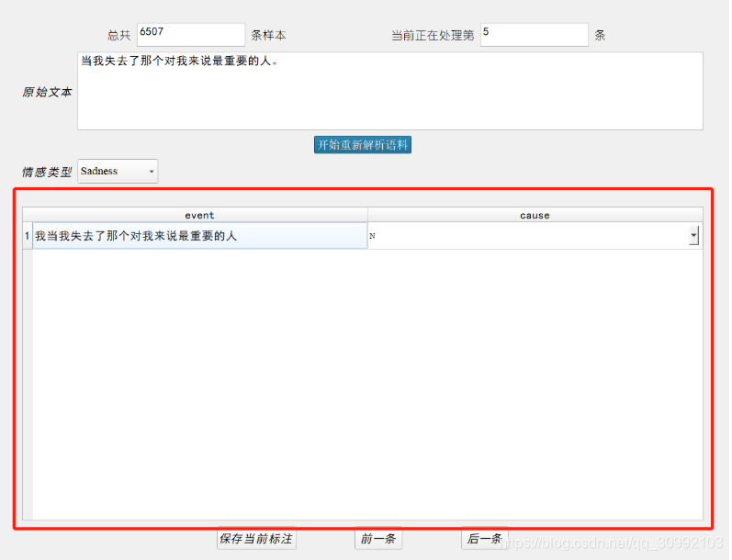
Task: Click the total samples field showing 6507
Action: click(x=190, y=35)
